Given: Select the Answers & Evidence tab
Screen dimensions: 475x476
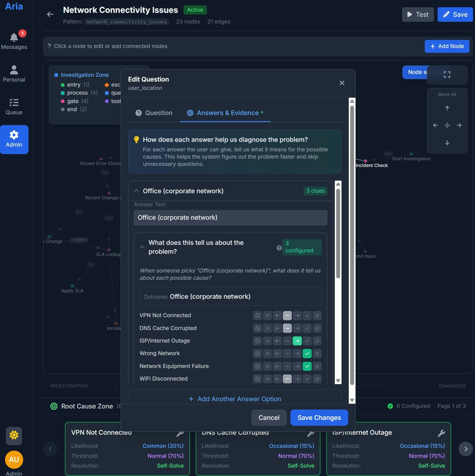Looking at the screenshot, I should point(225,113).
